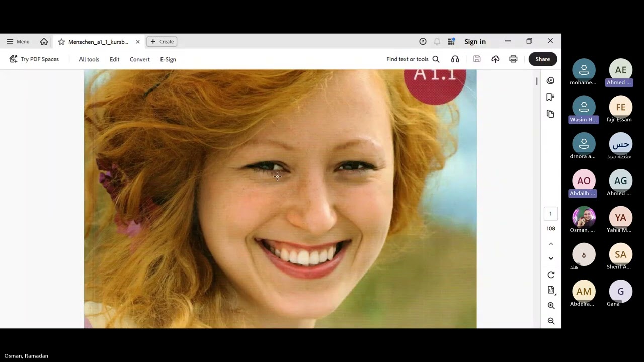Click the Create button
This screenshot has width=644, height=362.
coord(162,42)
